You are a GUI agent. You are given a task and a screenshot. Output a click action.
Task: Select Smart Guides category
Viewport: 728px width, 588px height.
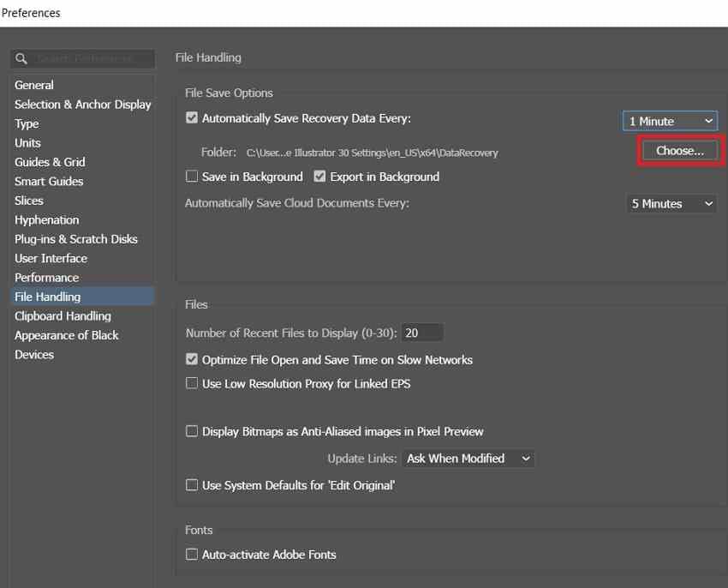click(49, 181)
